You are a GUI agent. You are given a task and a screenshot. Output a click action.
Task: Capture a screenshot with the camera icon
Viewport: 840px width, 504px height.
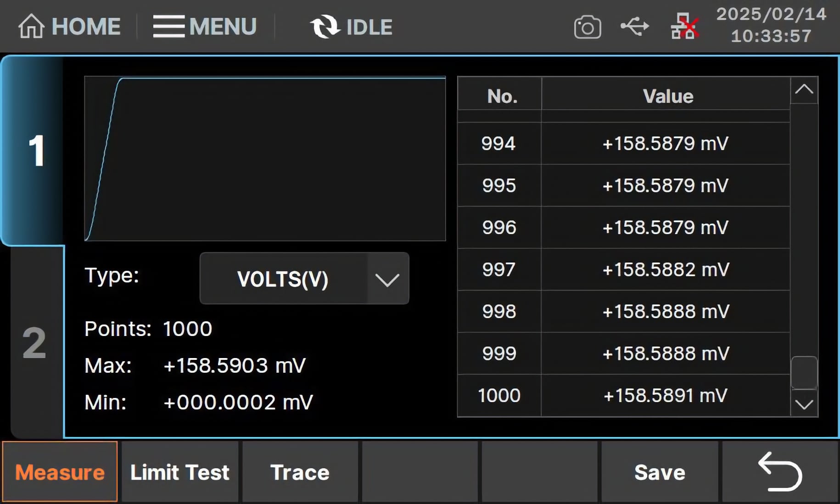pos(587,27)
